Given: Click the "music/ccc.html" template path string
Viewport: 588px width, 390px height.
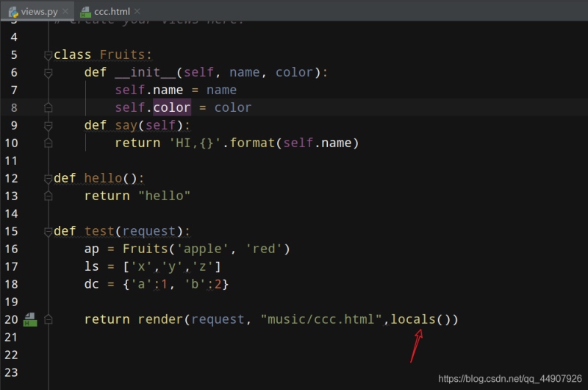Looking at the screenshot, I should (320, 319).
